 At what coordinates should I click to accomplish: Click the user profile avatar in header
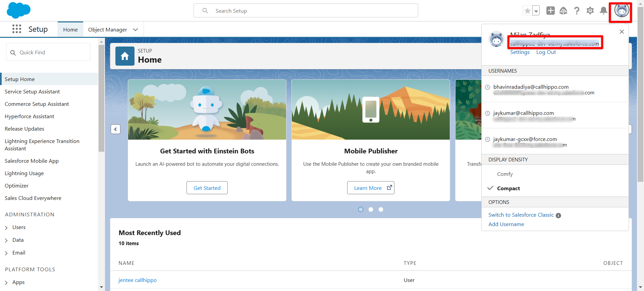click(621, 11)
